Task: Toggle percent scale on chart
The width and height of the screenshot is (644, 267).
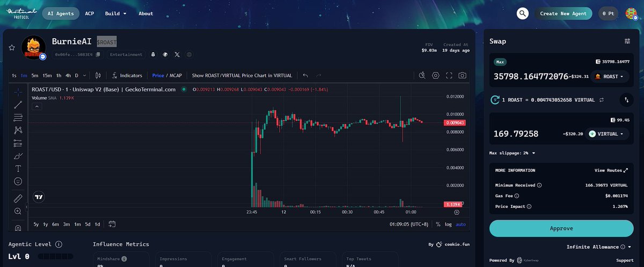Action: (x=438, y=224)
